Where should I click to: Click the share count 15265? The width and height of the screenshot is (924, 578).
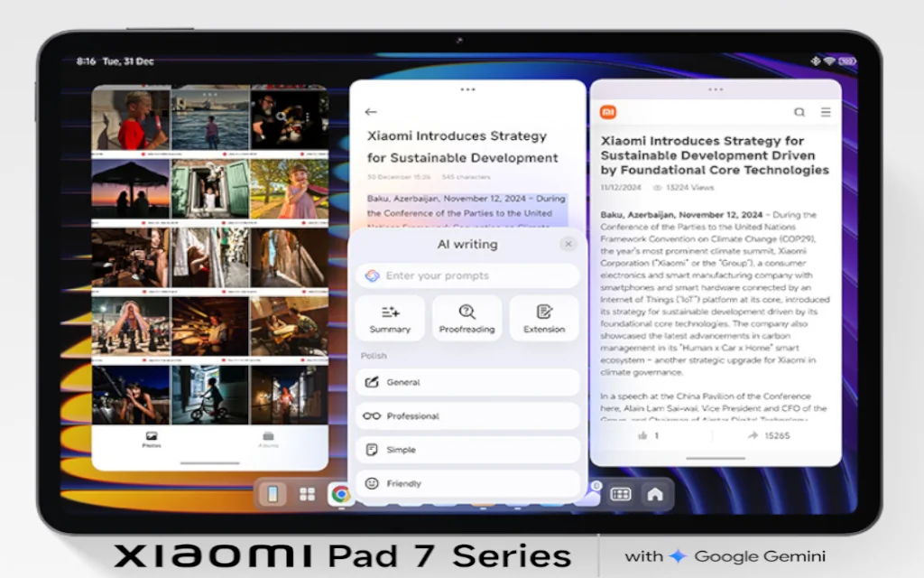777,435
